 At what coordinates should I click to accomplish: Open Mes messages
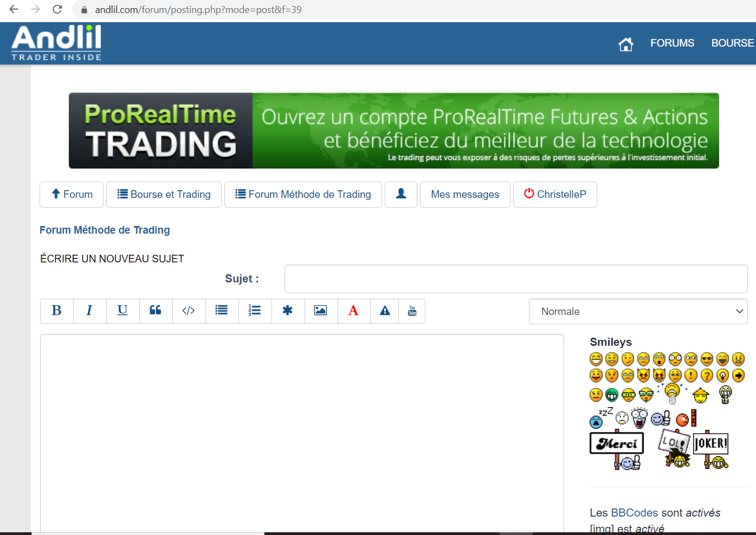(x=465, y=194)
